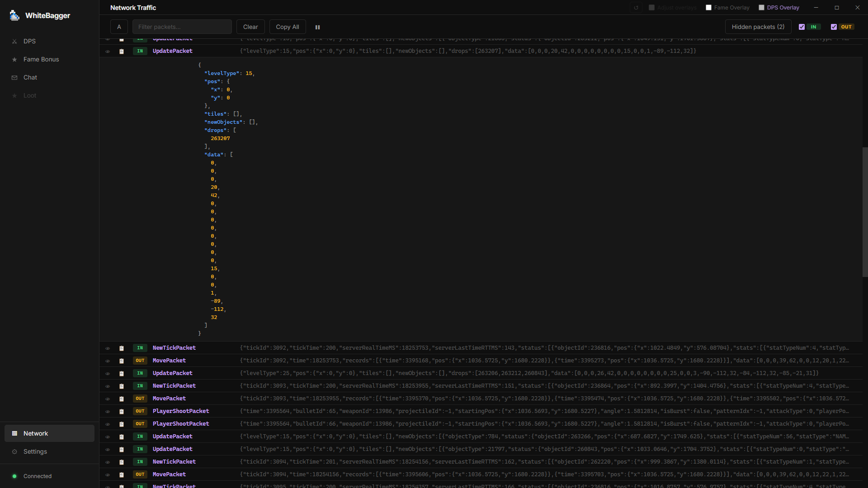This screenshot has width=868, height=488.
Task: Open Settings from the sidebar
Action: click(x=49, y=451)
